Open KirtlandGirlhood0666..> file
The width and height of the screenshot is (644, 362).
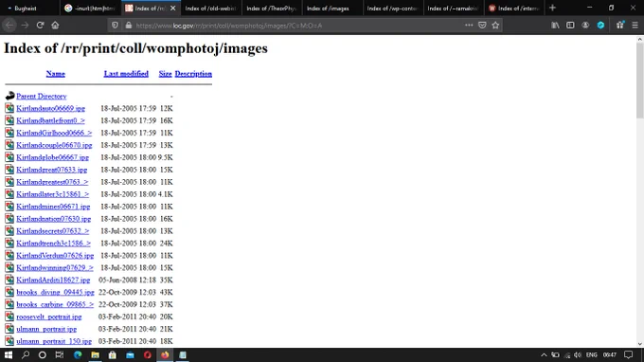54,133
